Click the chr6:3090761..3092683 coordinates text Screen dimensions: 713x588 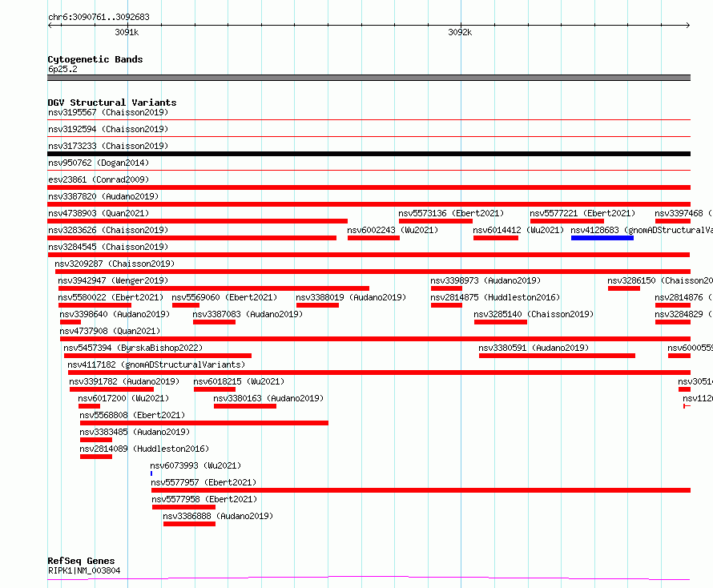pyautogui.click(x=99, y=17)
